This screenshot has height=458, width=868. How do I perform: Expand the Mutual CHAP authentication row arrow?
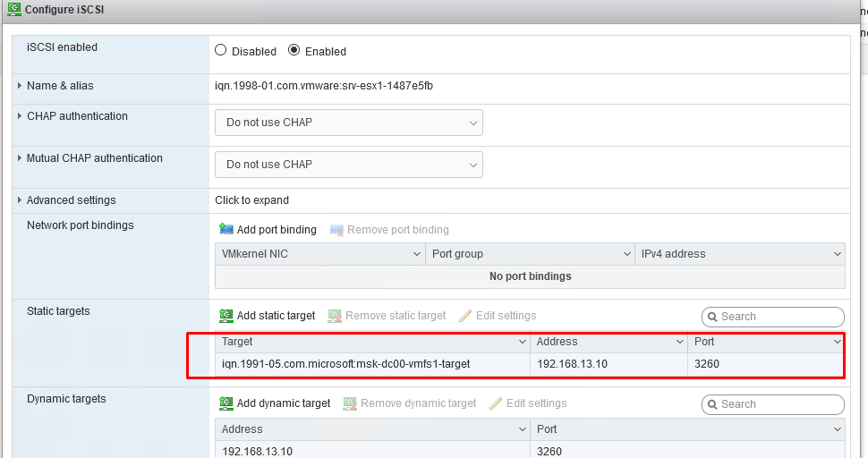pyautogui.click(x=20, y=158)
